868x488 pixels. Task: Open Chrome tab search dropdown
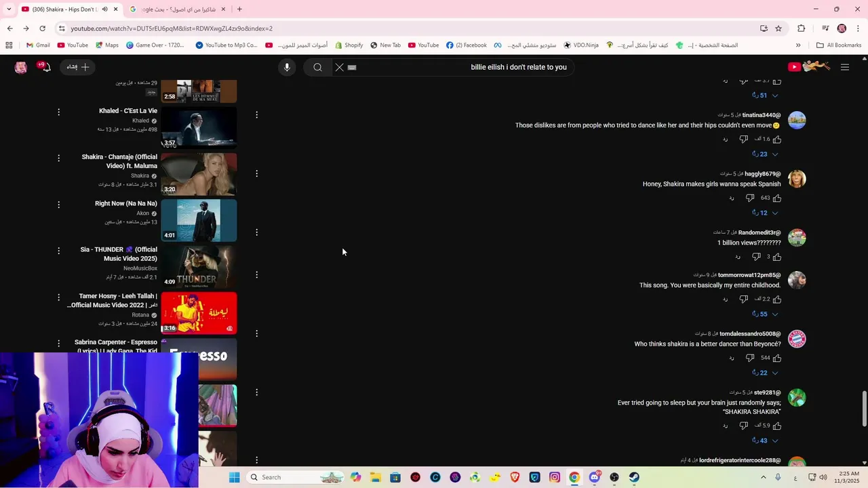9,9
